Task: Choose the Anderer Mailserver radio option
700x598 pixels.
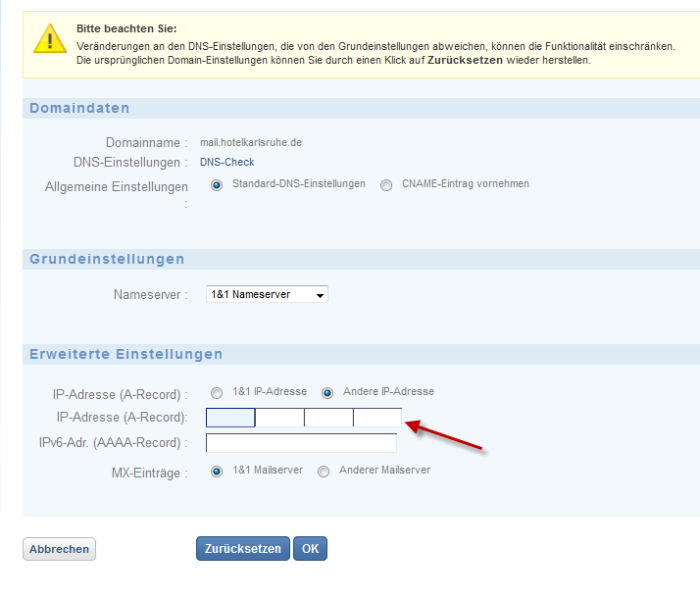Action: click(x=324, y=472)
